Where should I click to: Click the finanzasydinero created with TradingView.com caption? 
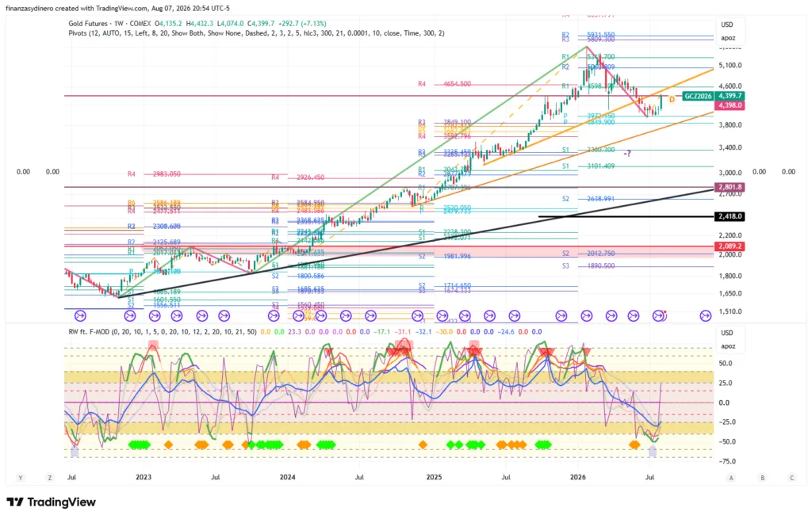pyautogui.click(x=117, y=8)
